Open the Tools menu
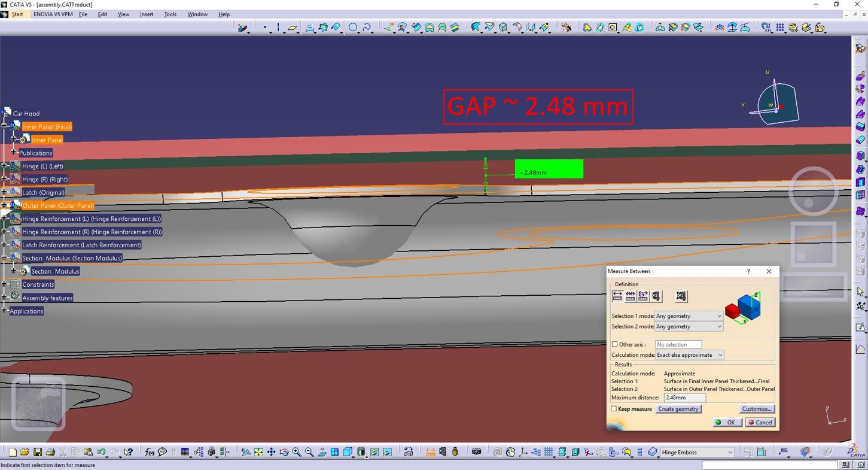Viewport: 868px width, 470px height. coord(170,14)
